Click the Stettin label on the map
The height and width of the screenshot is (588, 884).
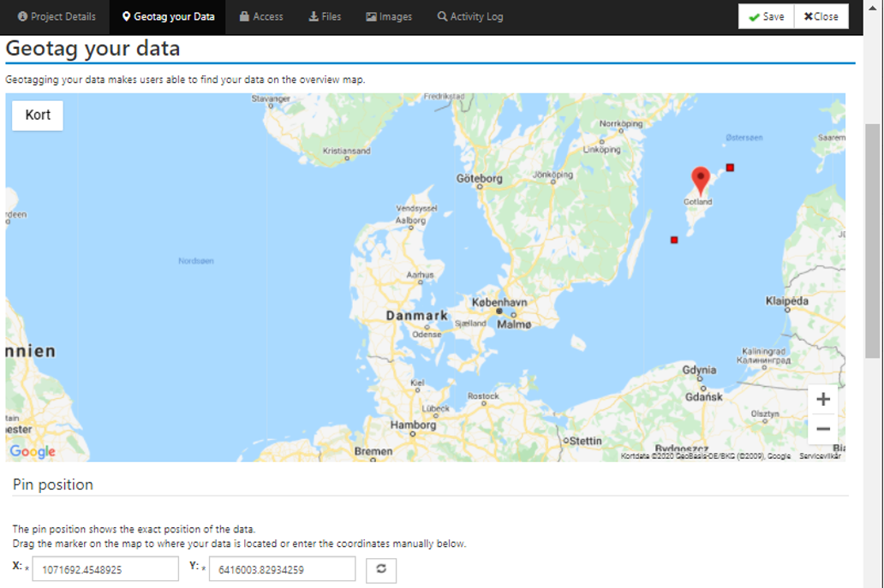pos(585,441)
